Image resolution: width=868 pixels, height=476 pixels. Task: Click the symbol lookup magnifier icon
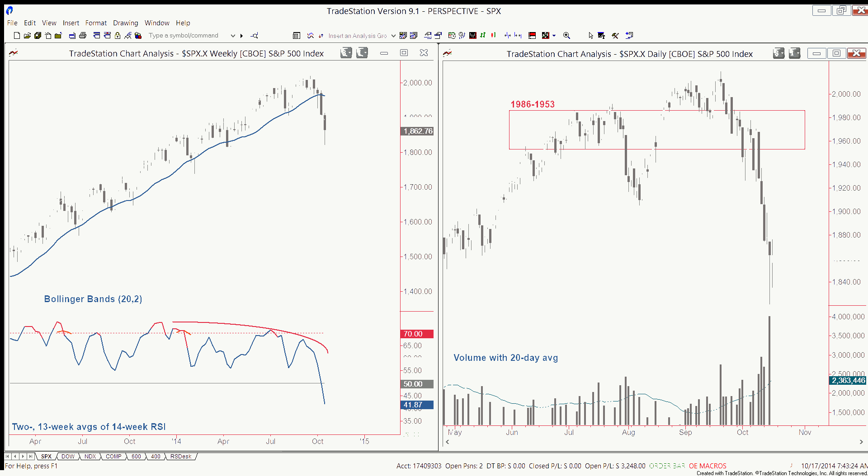(x=255, y=36)
